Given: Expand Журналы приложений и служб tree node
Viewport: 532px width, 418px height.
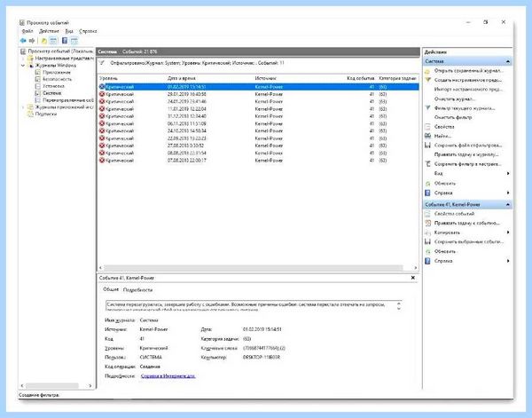Looking at the screenshot, I should [23, 107].
